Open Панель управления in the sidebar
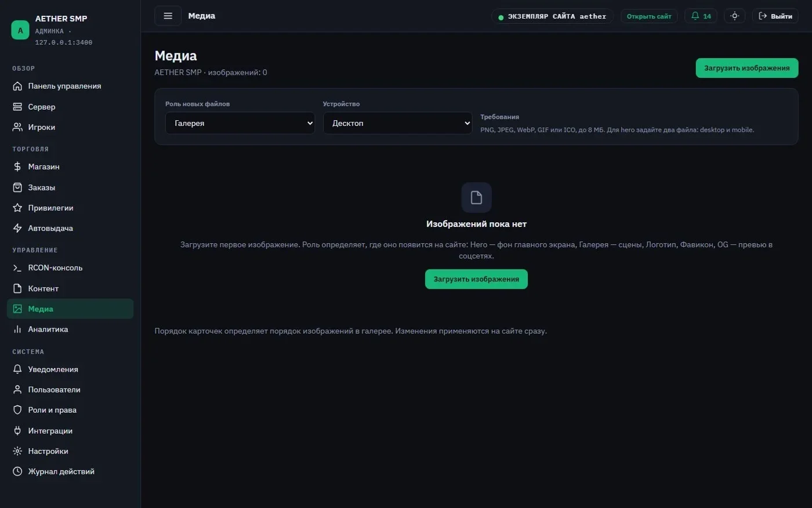The height and width of the screenshot is (508, 812). point(70,86)
